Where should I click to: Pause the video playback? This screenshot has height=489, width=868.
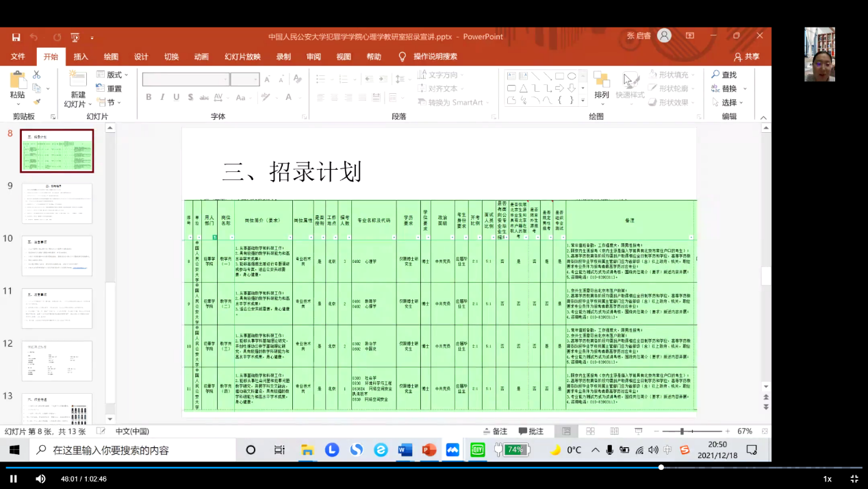pos(13,479)
